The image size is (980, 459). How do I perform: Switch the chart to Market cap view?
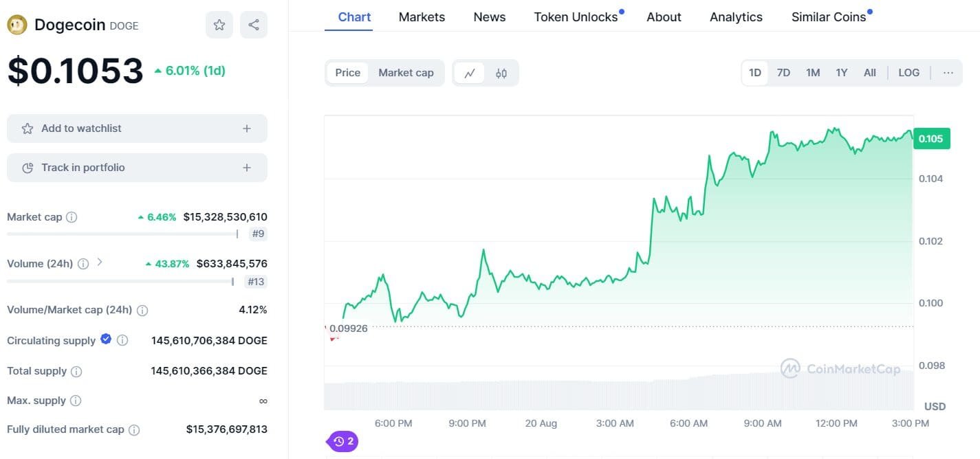(406, 72)
